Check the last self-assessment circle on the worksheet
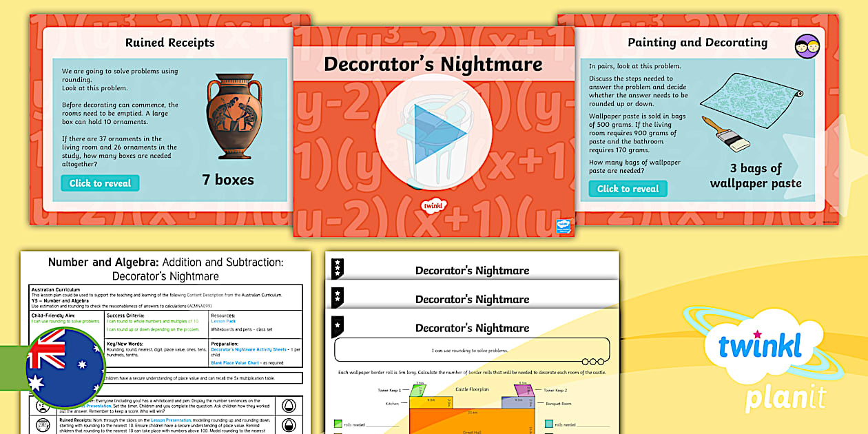 (599, 361)
